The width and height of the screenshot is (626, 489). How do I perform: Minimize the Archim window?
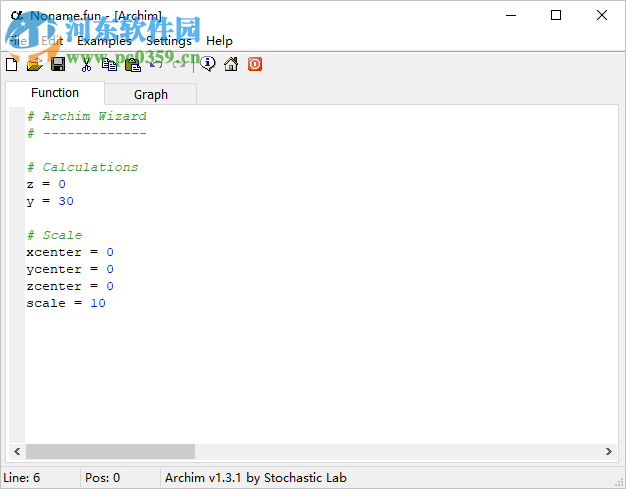pyautogui.click(x=511, y=16)
